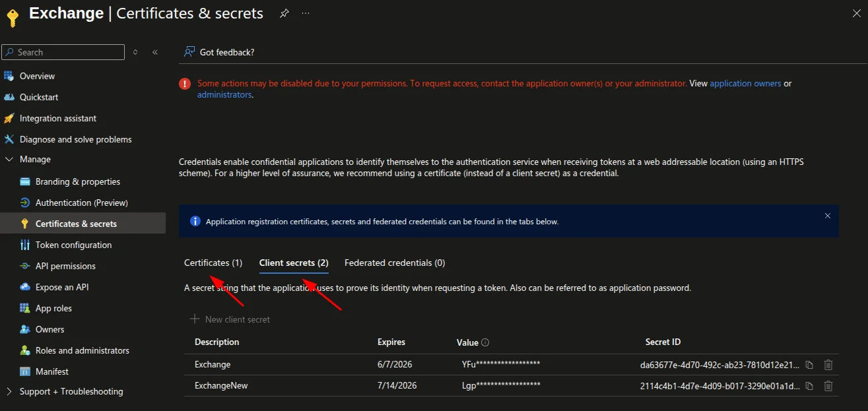Switch to Federated credentials (0) tab
Image resolution: width=868 pixels, height=411 pixels.
pyautogui.click(x=395, y=263)
